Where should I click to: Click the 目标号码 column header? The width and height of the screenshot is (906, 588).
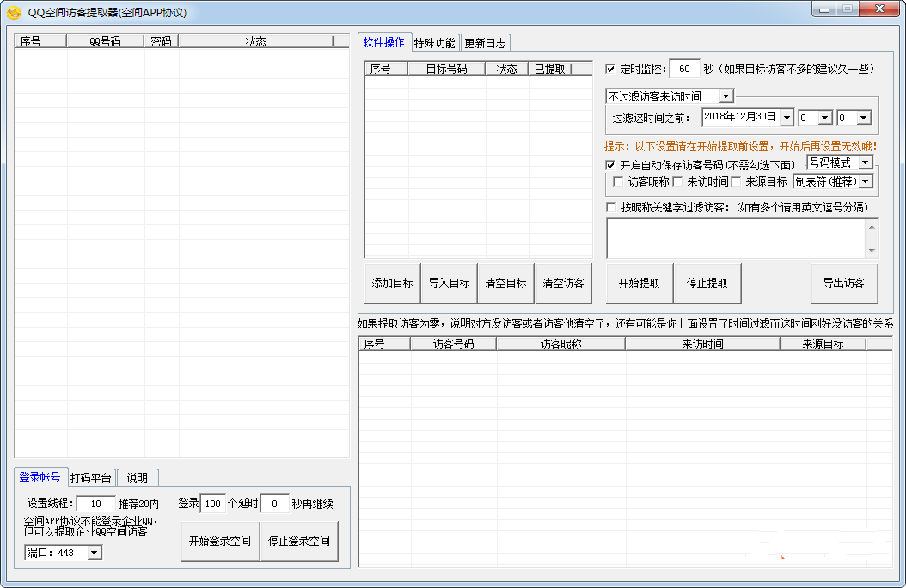pyautogui.click(x=447, y=69)
